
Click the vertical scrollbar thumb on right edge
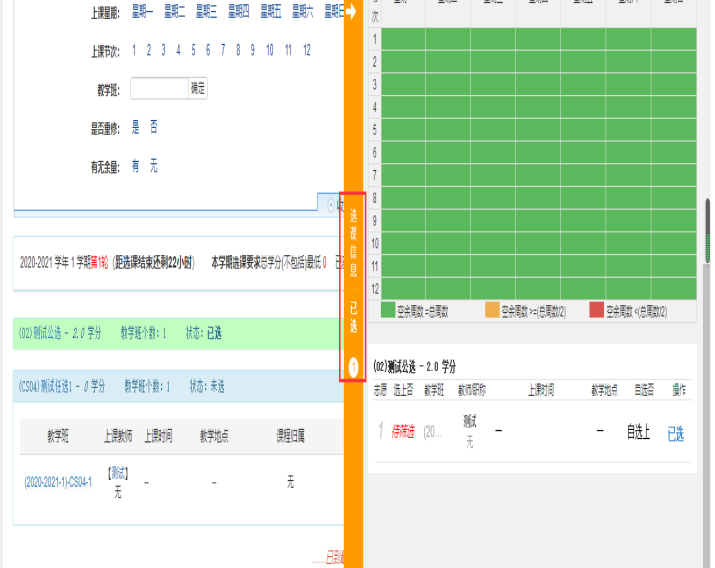(708, 231)
